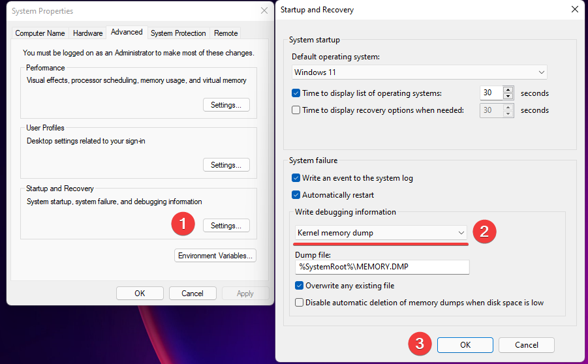Viewport: 588px width, 364px height.
Task: Click the 'Write debugging information' label
Action: click(345, 212)
